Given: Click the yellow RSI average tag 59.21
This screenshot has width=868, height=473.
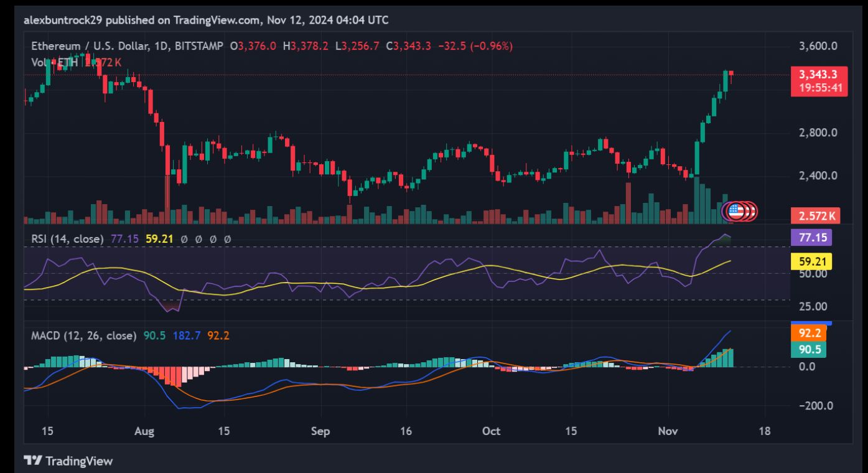Looking at the screenshot, I should (x=810, y=261).
